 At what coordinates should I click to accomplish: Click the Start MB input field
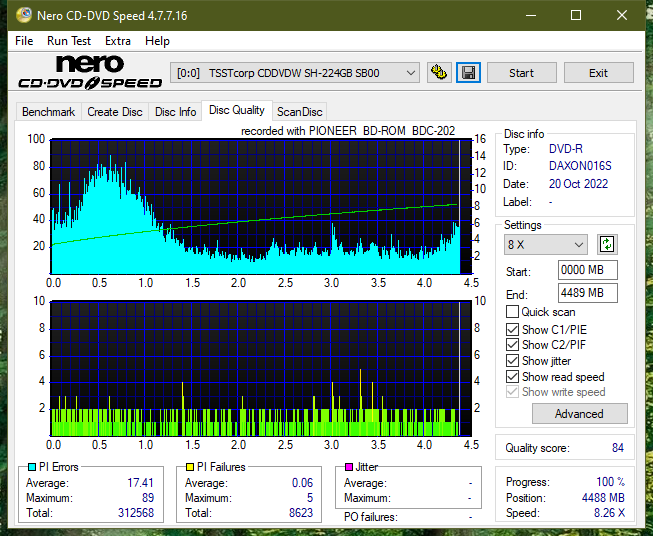pyautogui.click(x=587, y=270)
